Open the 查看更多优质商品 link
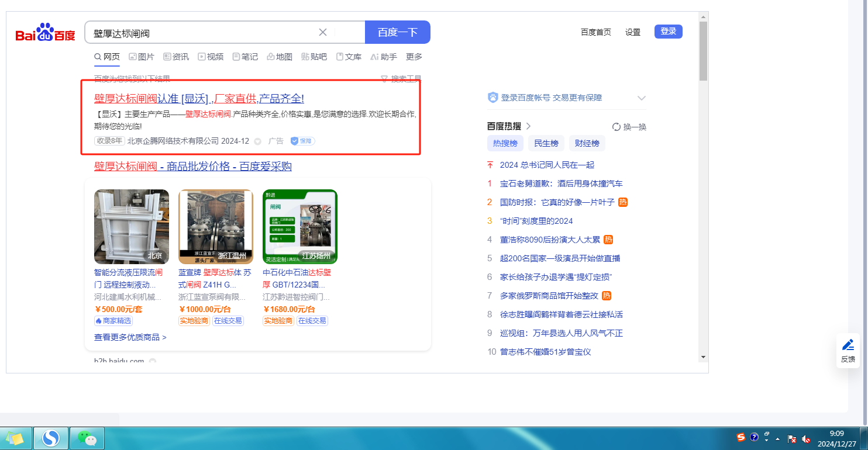This screenshot has height=450, width=868. coord(130,337)
